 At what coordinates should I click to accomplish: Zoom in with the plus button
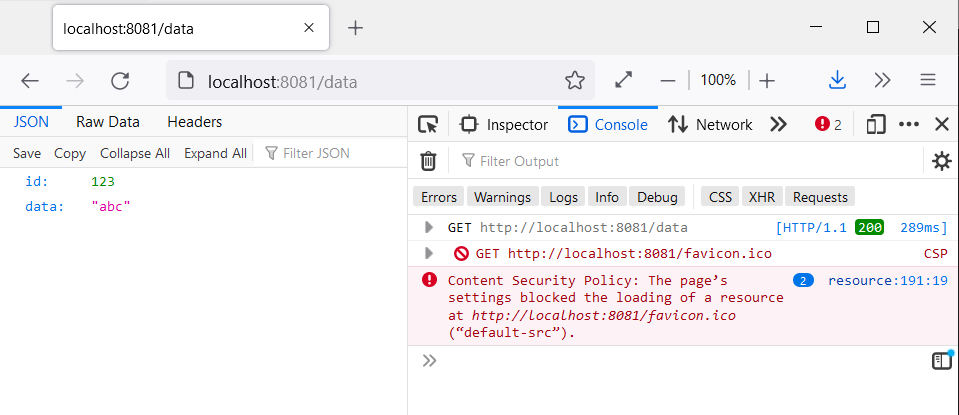(x=766, y=80)
